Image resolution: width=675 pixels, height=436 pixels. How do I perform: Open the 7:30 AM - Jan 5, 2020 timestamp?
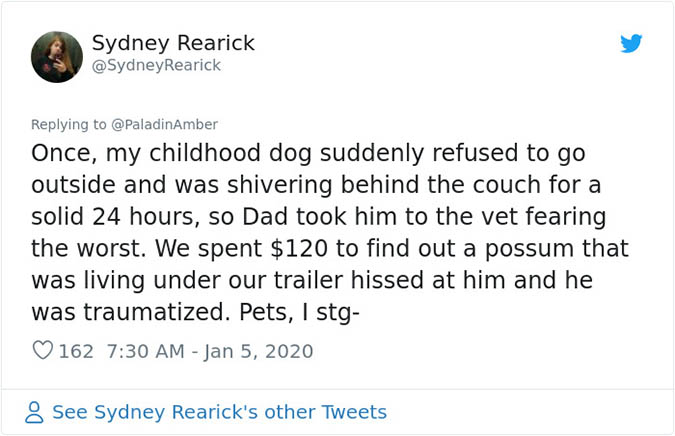(x=209, y=351)
